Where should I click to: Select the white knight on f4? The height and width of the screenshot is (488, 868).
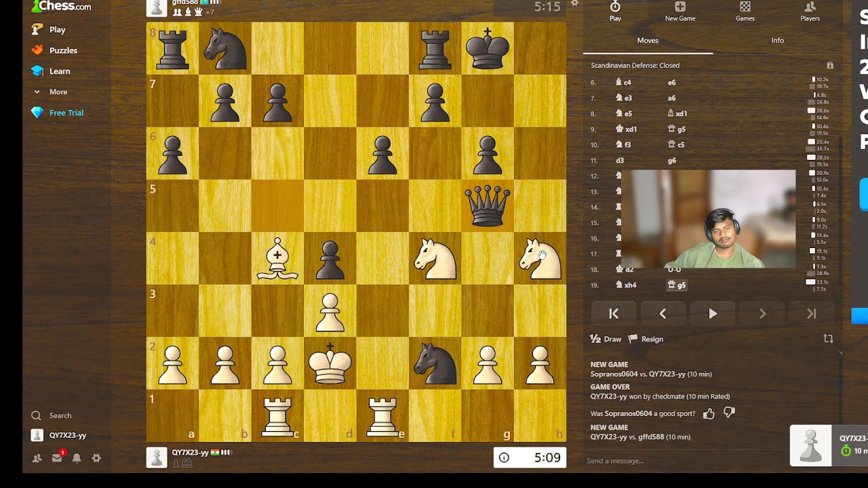click(x=435, y=259)
